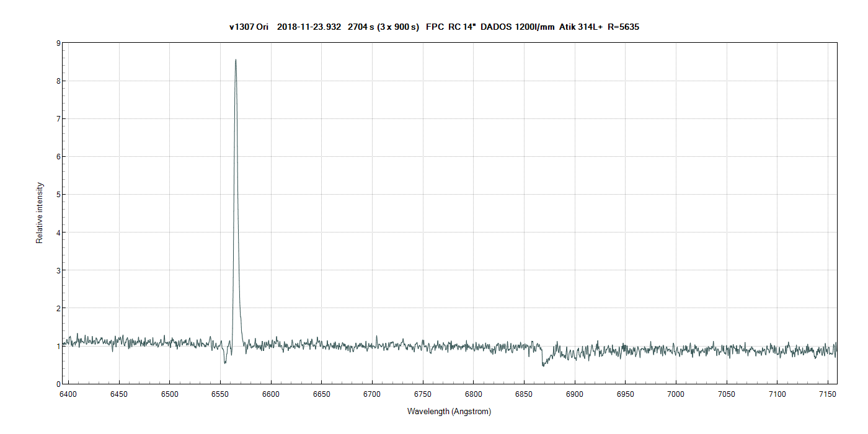868x434 pixels.
Task: Click the absorption dip just left of the peak
Action: 225,361
